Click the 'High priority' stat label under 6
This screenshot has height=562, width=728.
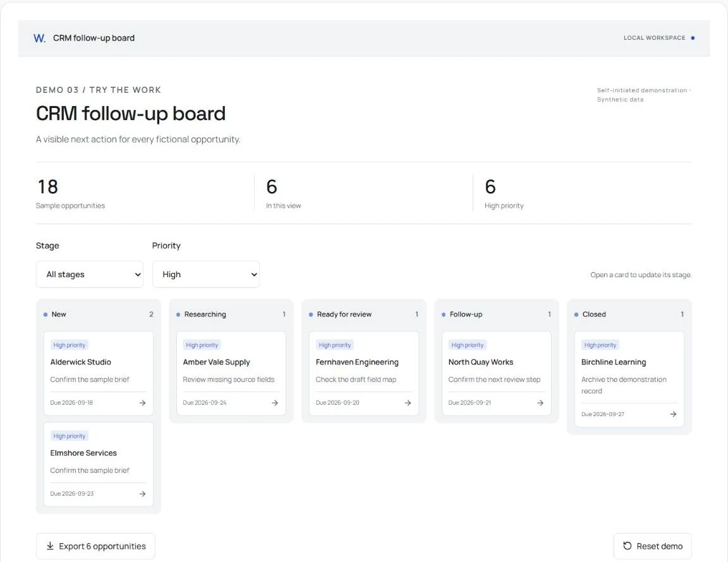504,206
